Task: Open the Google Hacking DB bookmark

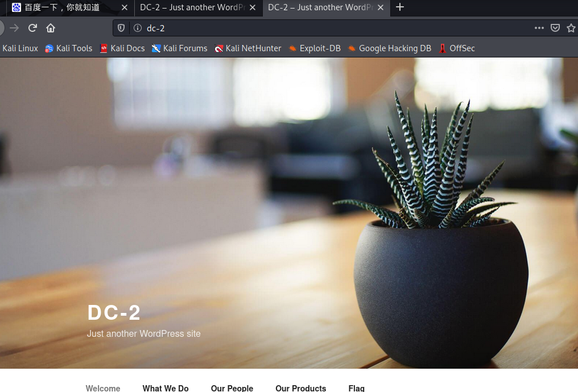Action: click(x=390, y=48)
